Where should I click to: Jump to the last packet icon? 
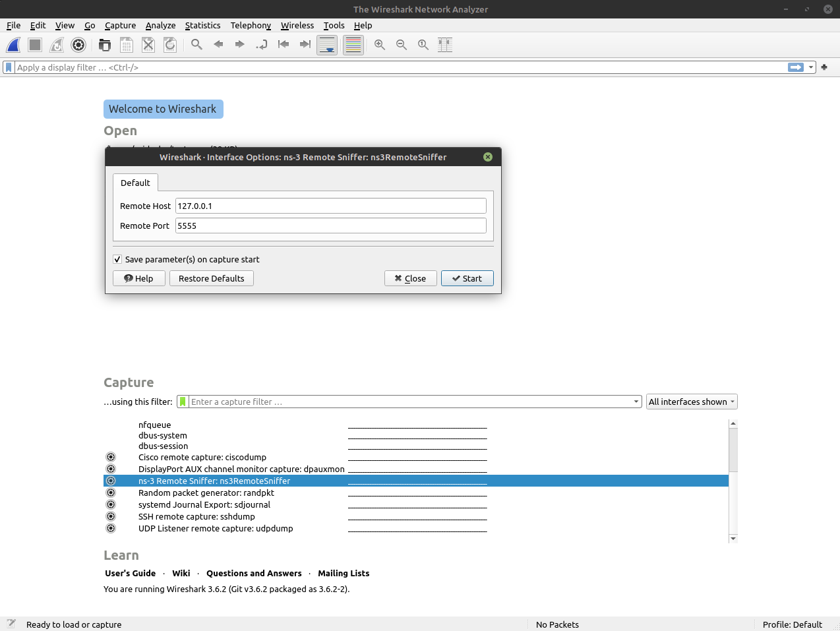(x=305, y=45)
